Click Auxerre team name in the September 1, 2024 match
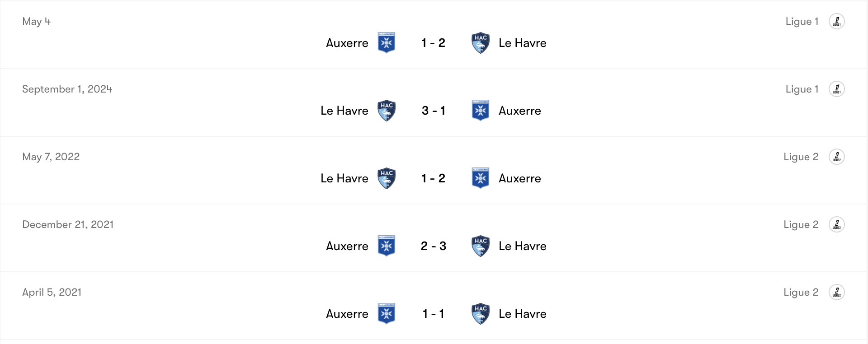 point(520,110)
